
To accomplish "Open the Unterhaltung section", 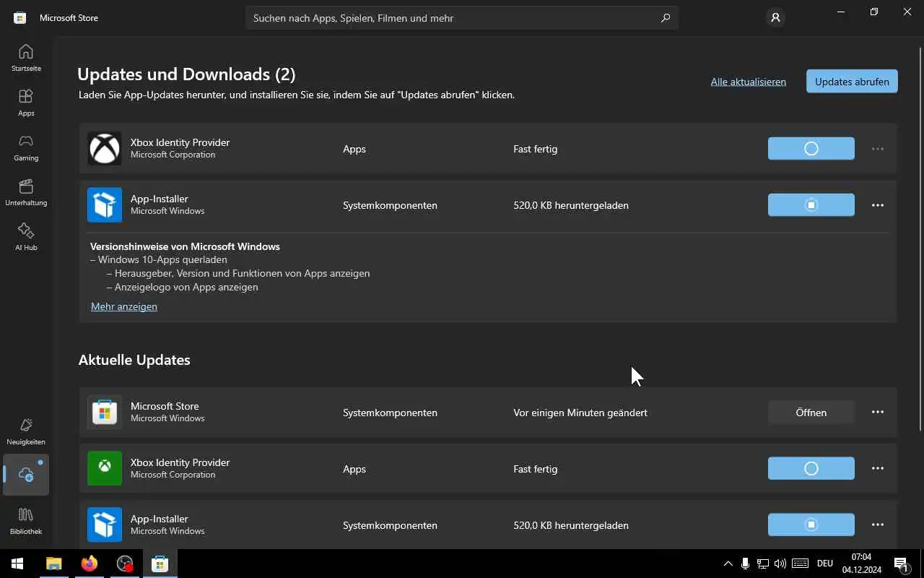I will tap(26, 192).
